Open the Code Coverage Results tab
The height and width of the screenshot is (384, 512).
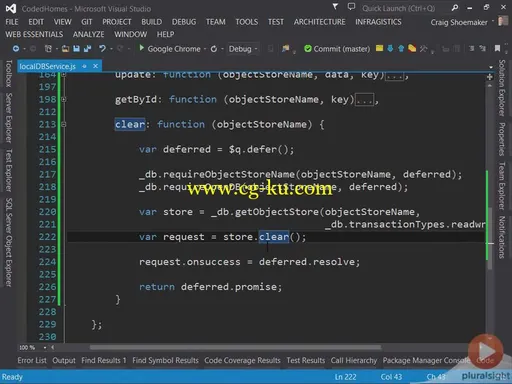click(242, 360)
